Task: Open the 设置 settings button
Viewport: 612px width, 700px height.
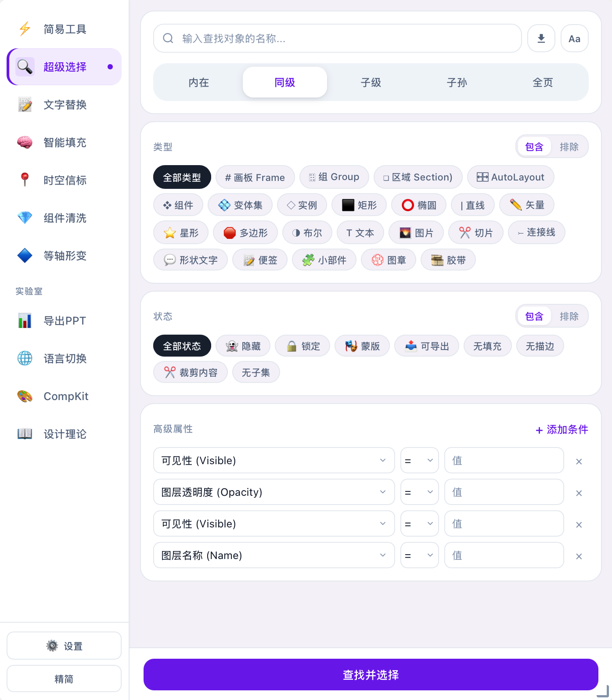Action: click(x=64, y=646)
